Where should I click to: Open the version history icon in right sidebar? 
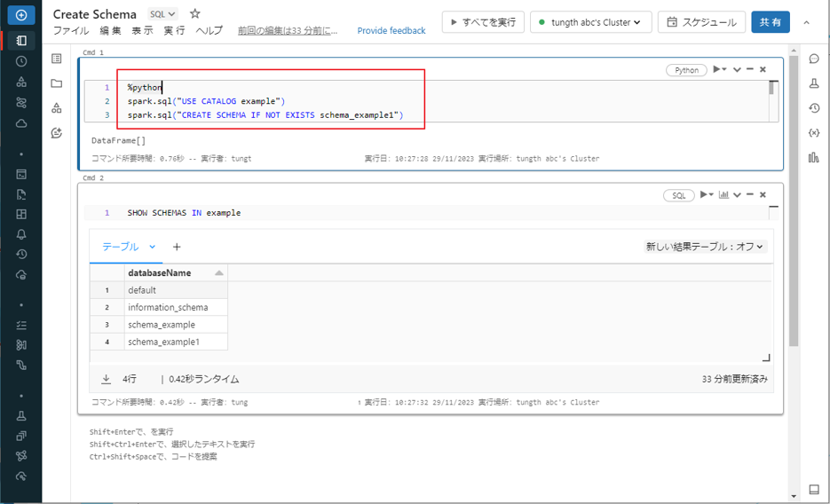814,108
